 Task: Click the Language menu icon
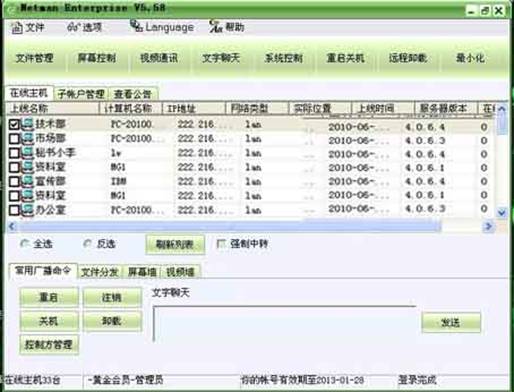(x=136, y=26)
